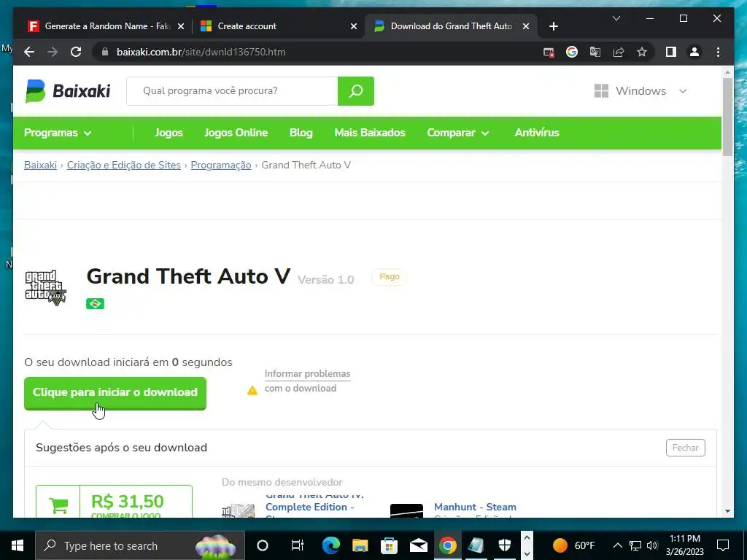
Task: Open Mais Baixados menu item
Action: pos(370,133)
